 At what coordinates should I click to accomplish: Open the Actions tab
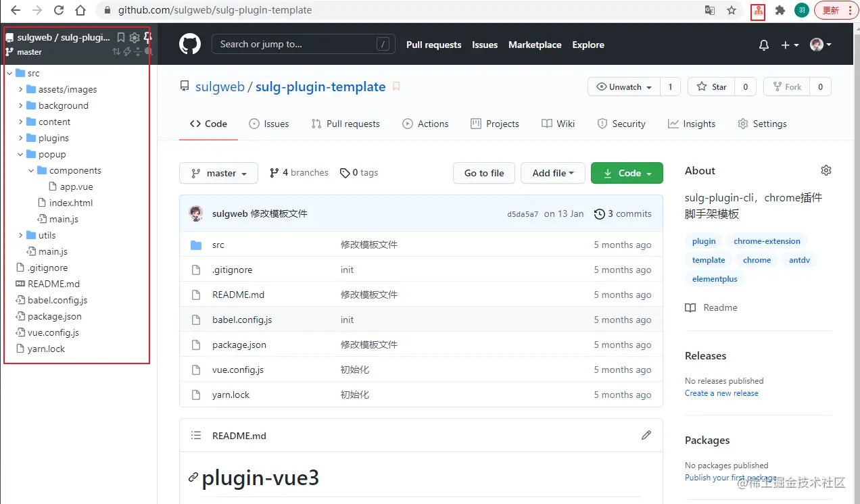click(x=425, y=124)
